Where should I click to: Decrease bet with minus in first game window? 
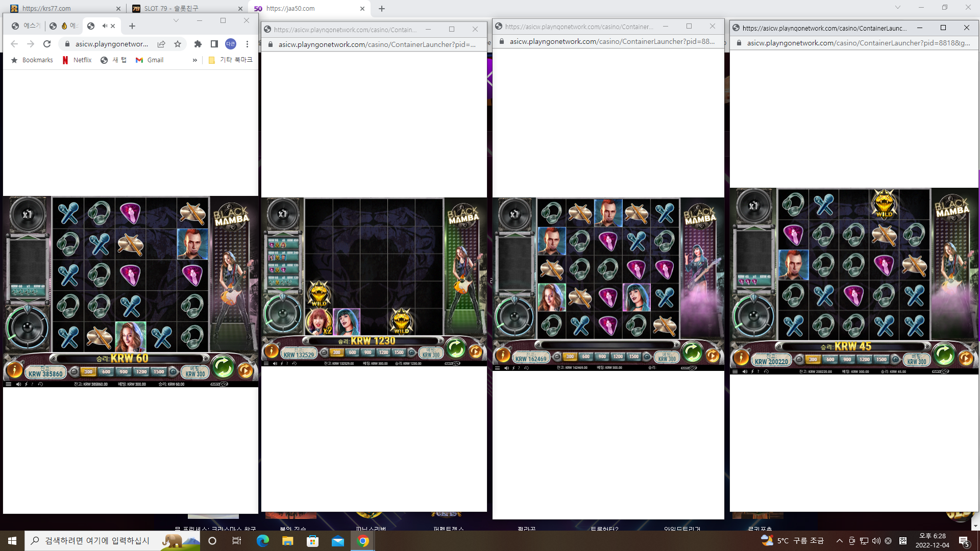point(75,372)
